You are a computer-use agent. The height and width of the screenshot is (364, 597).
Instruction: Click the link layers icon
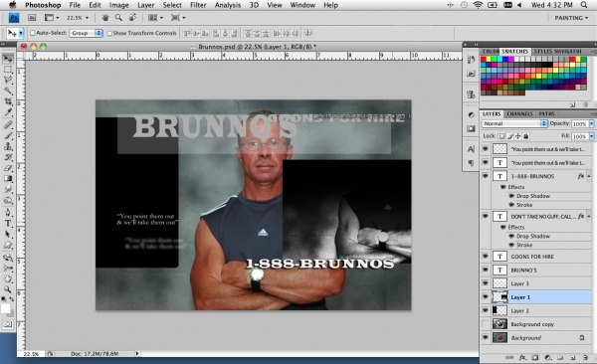[x=509, y=357]
